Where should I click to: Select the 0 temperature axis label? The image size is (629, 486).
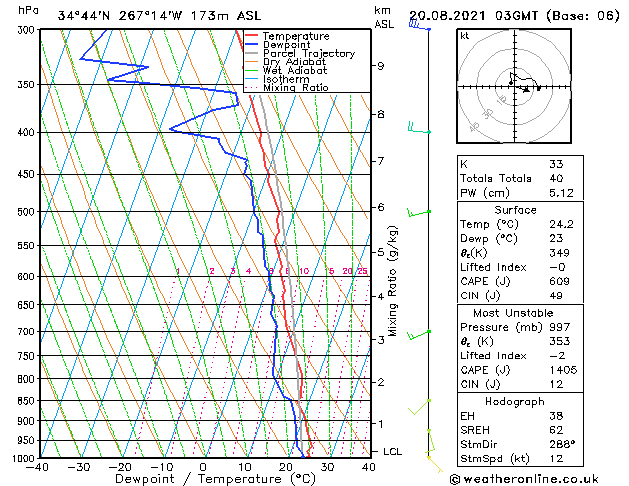click(203, 467)
